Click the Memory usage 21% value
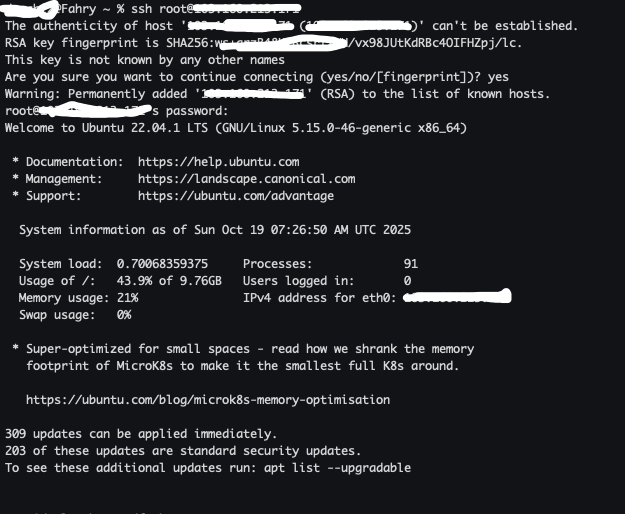625x514 pixels. [127, 298]
